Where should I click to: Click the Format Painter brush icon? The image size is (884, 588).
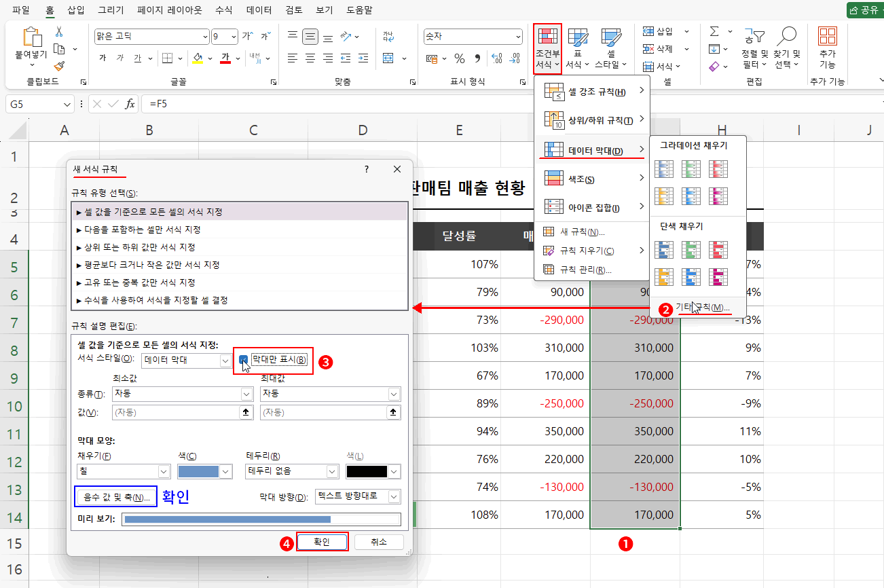coord(58,66)
